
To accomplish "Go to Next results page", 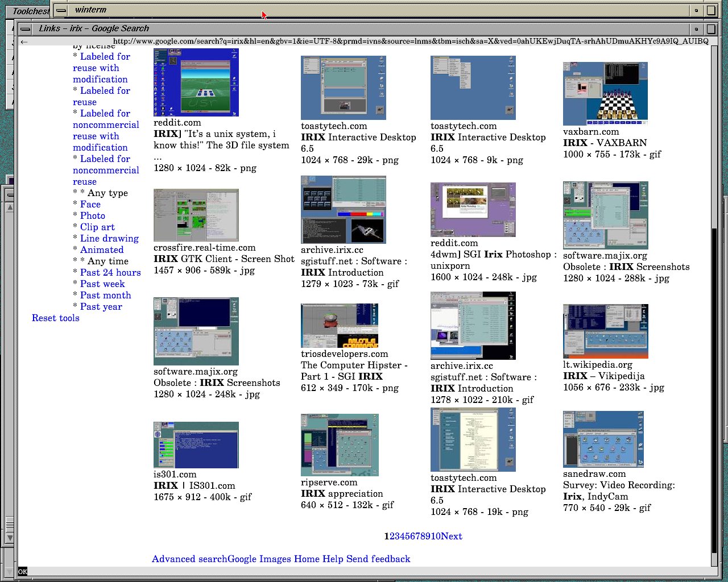I will click(x=452, y=537).
